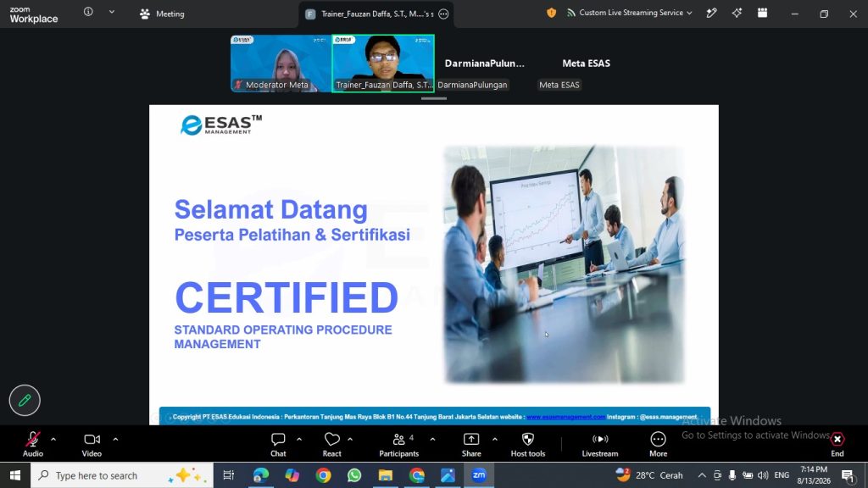
Task: Expand share options arrow
Action: click(494, 440)
